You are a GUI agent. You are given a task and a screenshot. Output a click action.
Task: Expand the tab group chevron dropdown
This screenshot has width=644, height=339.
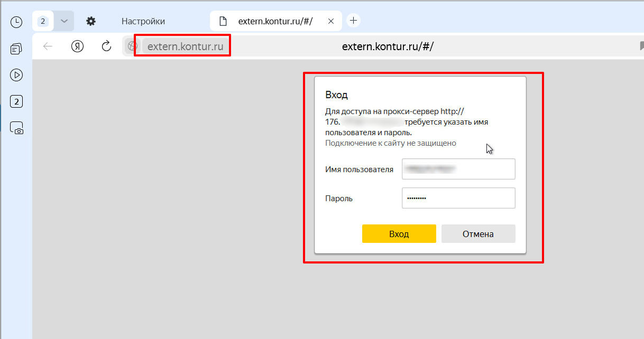click(x=64, y=21)
